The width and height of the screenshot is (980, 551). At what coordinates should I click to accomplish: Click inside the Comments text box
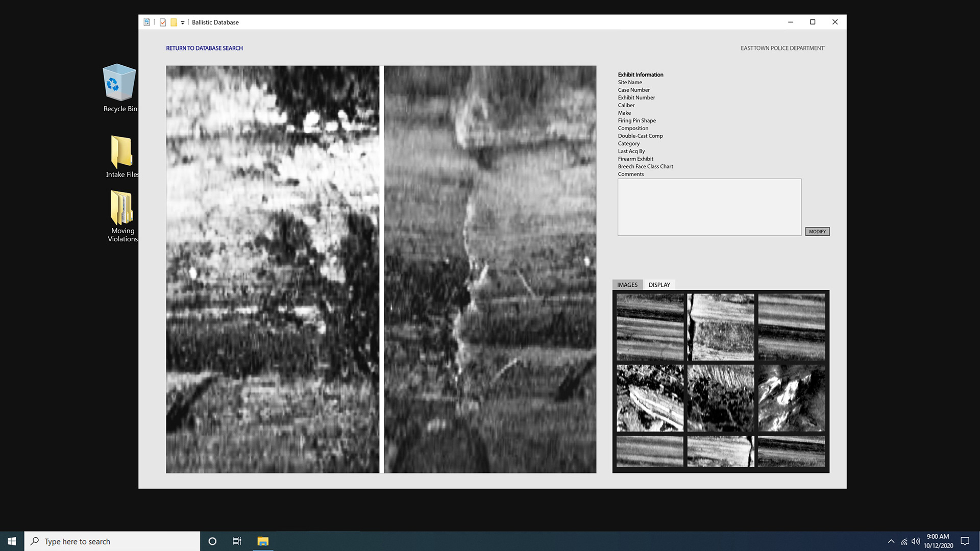click(709, 207)
